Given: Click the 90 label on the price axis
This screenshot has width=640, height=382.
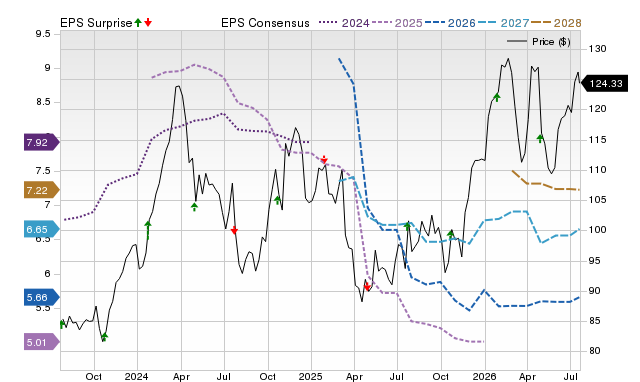Looking at the screenshot, I should pyautogui.click(x=595, y=291).
